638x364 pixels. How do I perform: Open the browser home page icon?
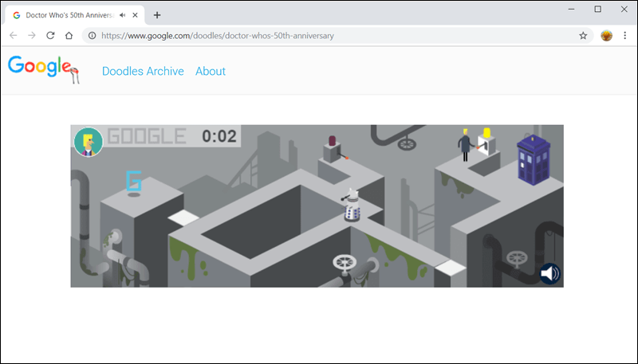point(69,36)
